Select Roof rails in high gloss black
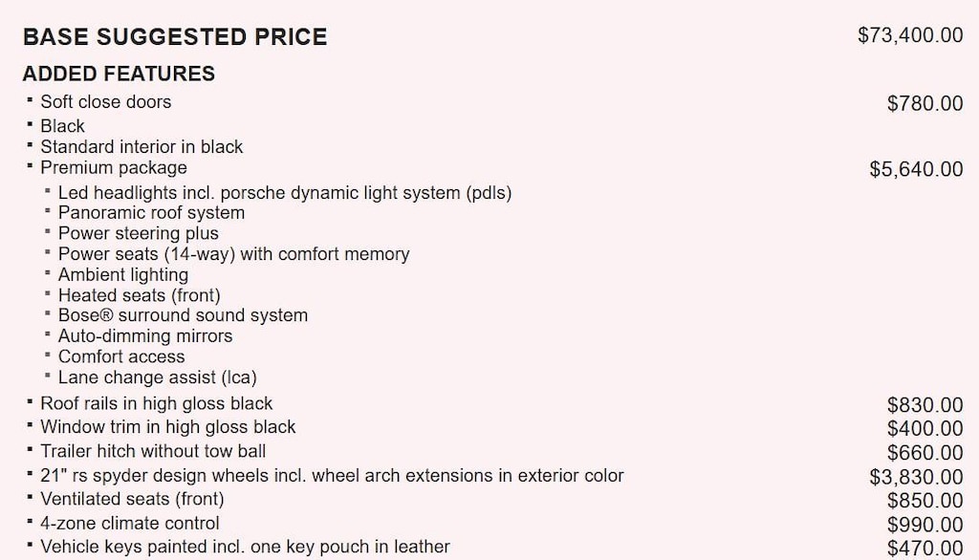 [x=156, y=403]
